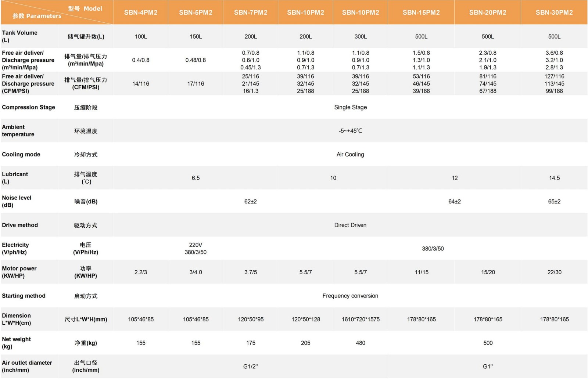
Task: Select the 120*50*95 dimension cell
Action: point(251,319)
